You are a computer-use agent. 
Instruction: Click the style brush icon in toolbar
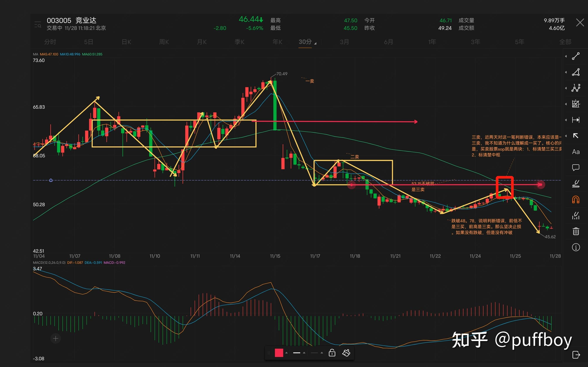[346, 353]
